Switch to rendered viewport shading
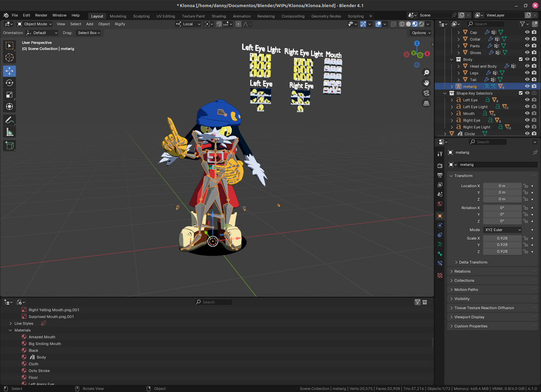This screenshot has width=541, height=392. point(421,24)
